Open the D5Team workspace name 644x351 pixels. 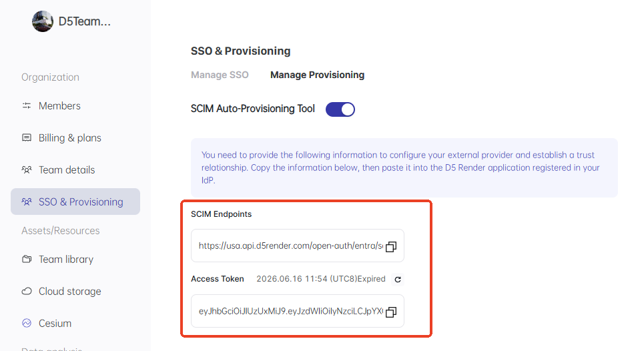click(x=85, y=21)
